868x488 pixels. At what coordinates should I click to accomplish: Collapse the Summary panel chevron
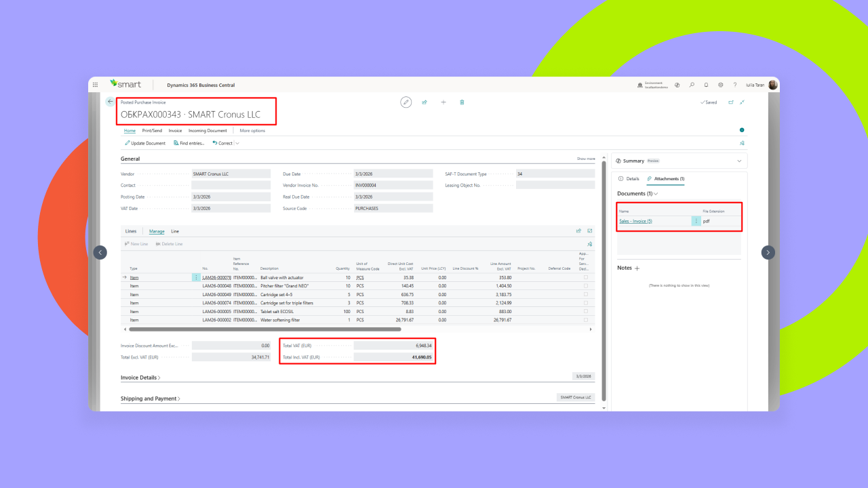click(739, 161)
